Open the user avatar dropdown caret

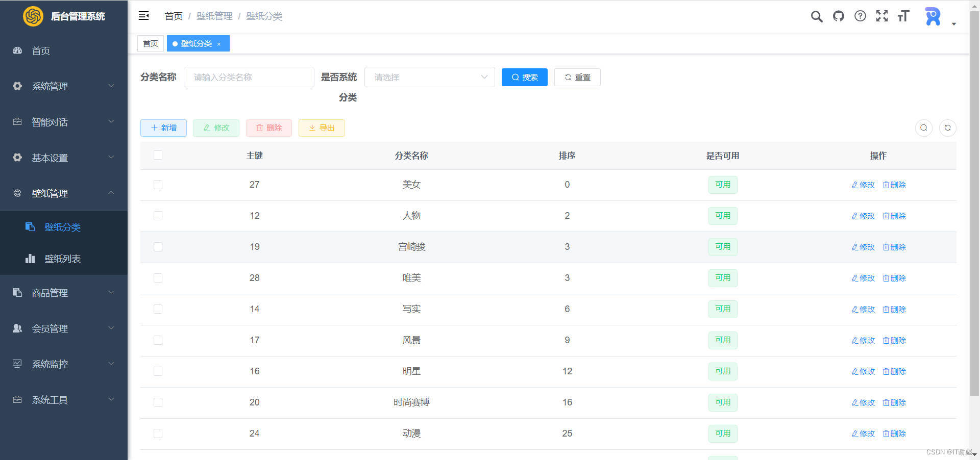coord(953,24)
